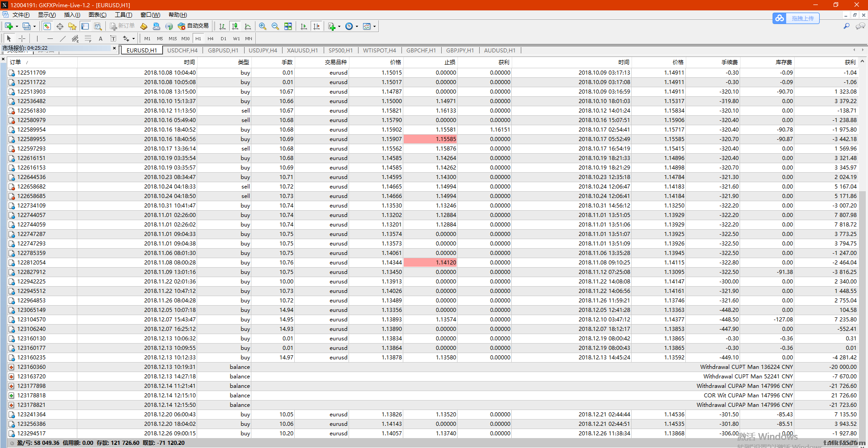The height and width of the screenshot is (448, 868).
Task: Sort by the 手续费 column header
Action: (x=713, y=62)
